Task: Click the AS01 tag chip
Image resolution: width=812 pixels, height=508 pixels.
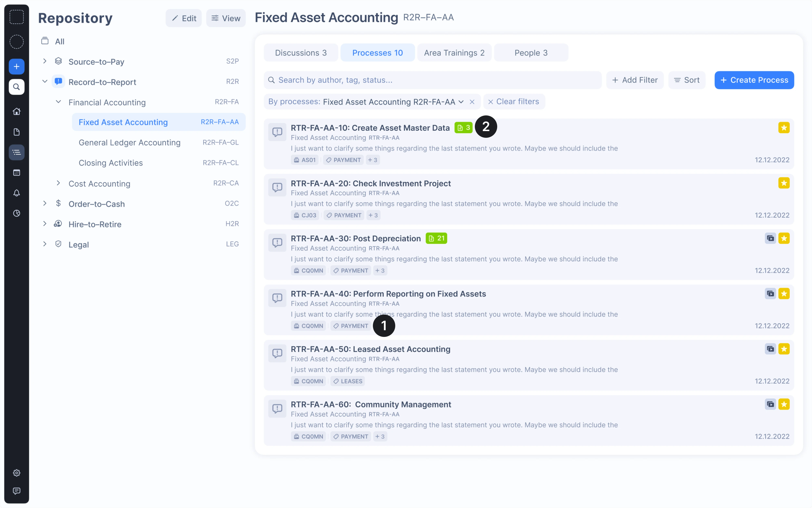Action: coord(305,160)
